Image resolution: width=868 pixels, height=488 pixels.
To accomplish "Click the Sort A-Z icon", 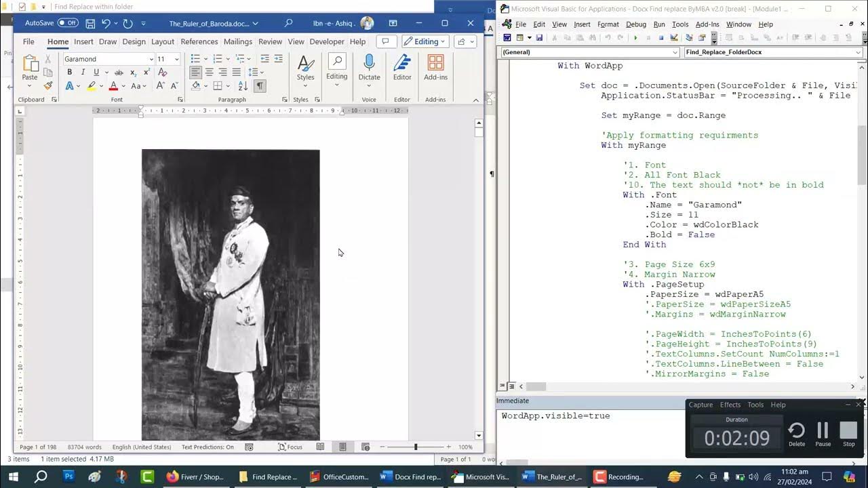I will 243,86.
